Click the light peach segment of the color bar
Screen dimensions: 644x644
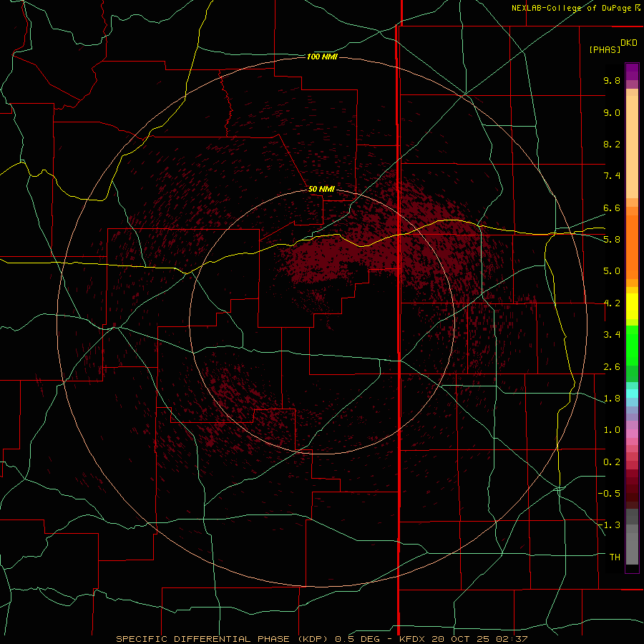[x=632, y=147]
